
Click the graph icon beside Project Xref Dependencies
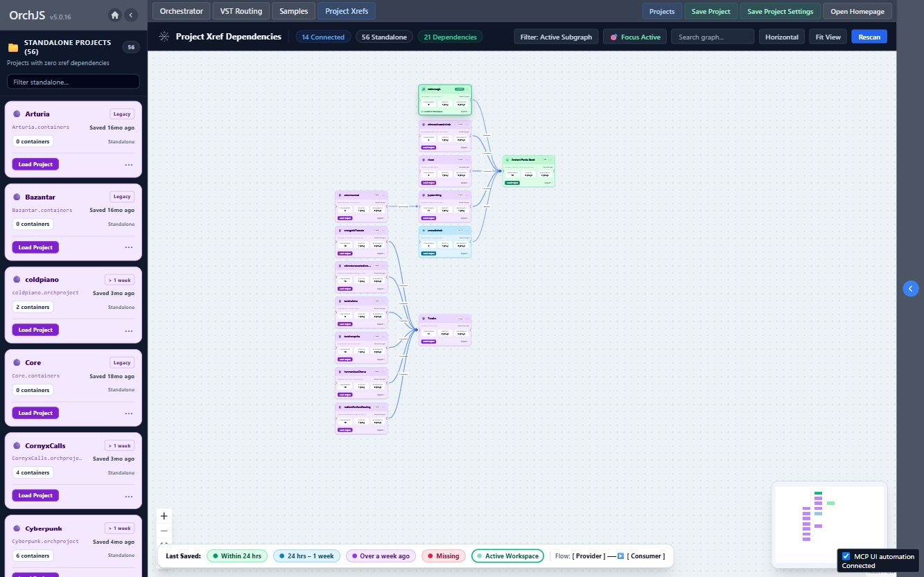[x=164, y=37]
